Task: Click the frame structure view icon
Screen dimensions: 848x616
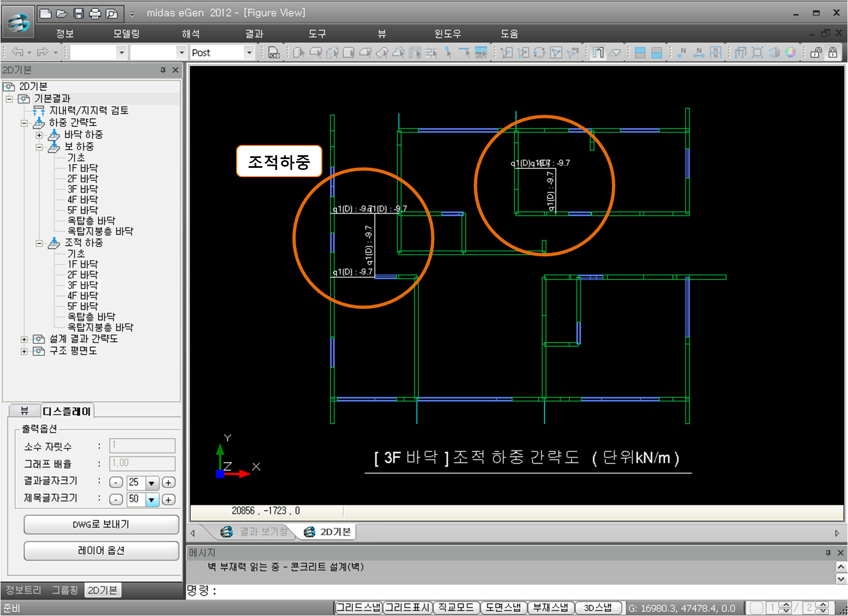Action: 741,52
